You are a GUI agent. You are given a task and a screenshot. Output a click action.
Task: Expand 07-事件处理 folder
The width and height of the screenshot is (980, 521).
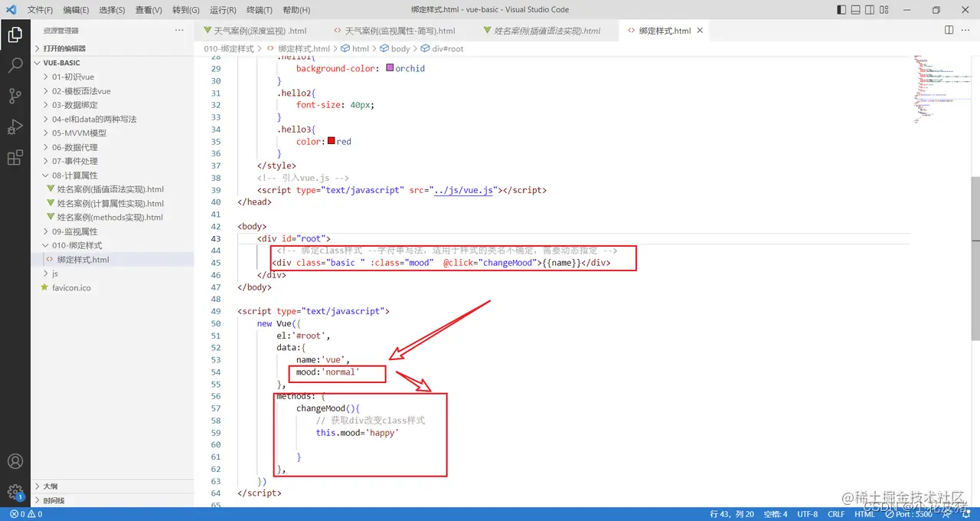pyautogui.click(x=112, y=161)
